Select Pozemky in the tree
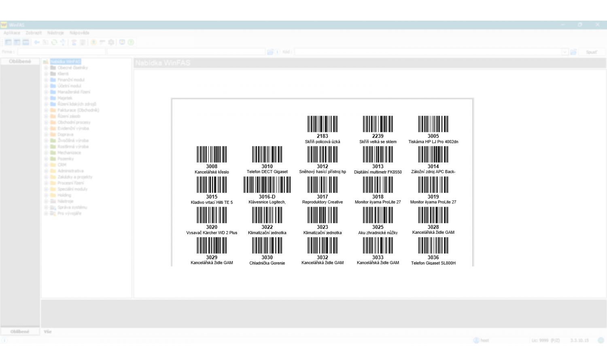 point(66,159)
